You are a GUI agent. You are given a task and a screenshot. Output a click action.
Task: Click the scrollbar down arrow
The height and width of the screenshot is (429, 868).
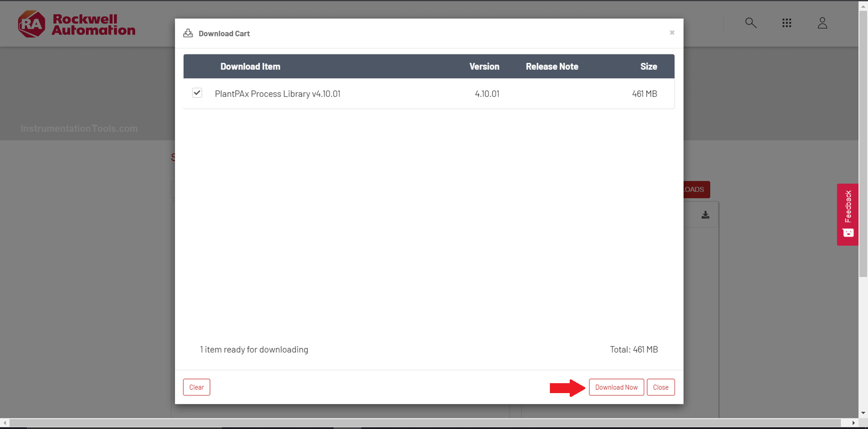[x=863, y=413]
